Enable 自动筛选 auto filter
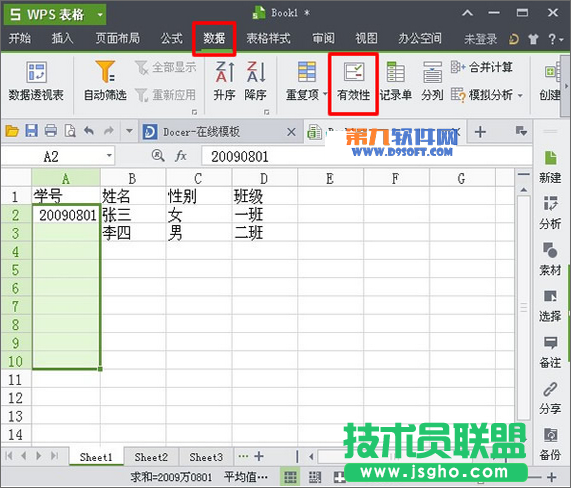Image resolution: width=571 pixels, height=488 pixels. [x=105, y=81]
